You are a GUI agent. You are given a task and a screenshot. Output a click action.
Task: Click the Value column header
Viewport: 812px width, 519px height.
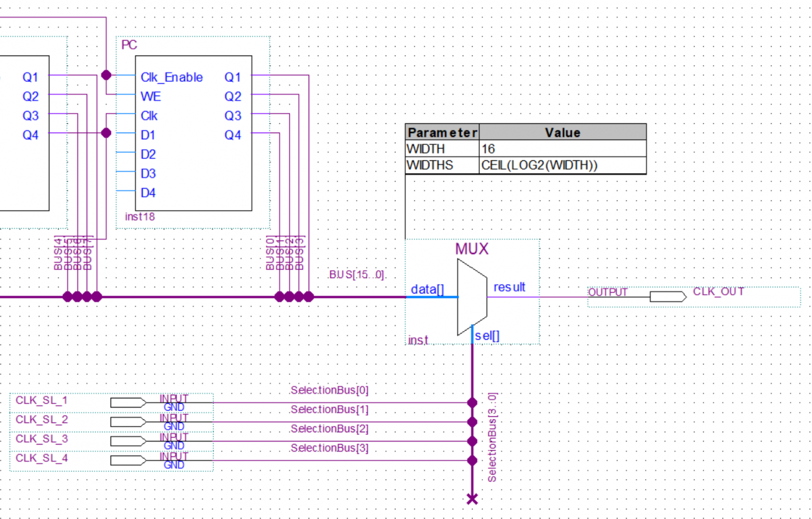click(562, 132)
